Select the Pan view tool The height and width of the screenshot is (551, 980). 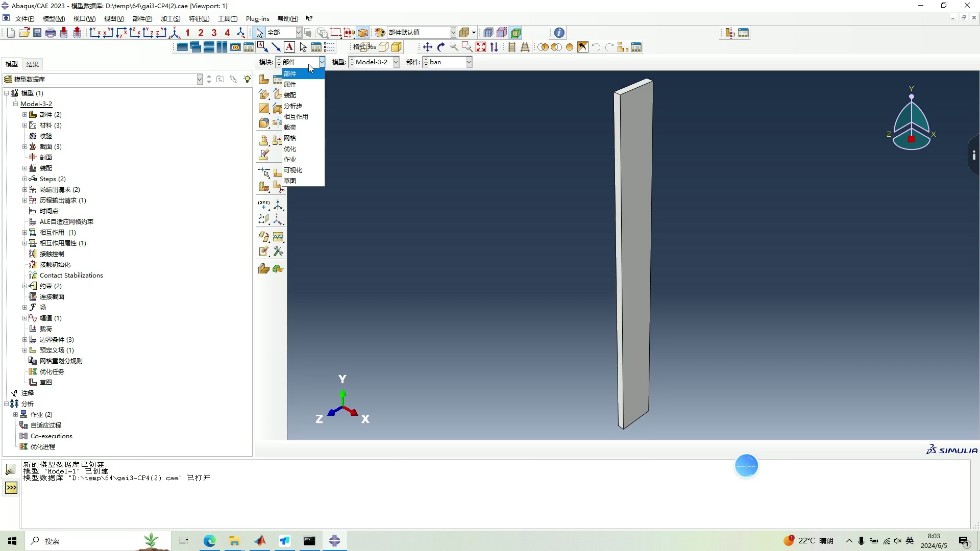click(x=428, y=47)
